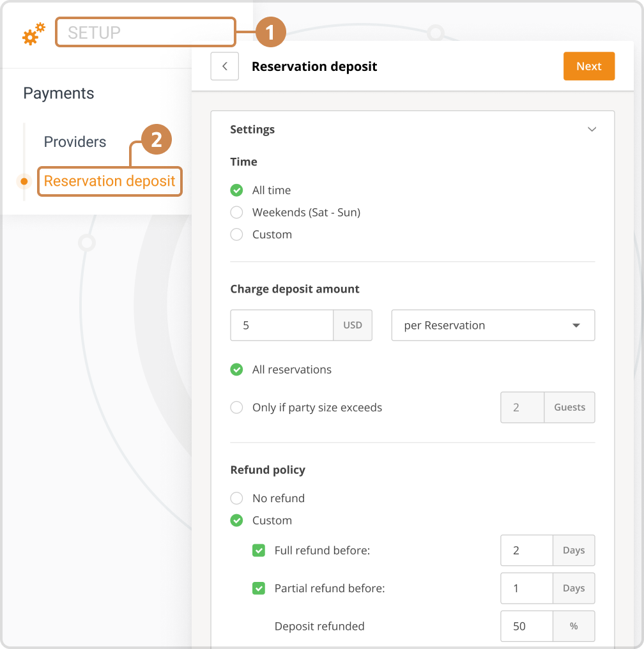Select Only if party size exceeds
The width and height of the screenshot is (644, 649).
[x=237, y=408]
